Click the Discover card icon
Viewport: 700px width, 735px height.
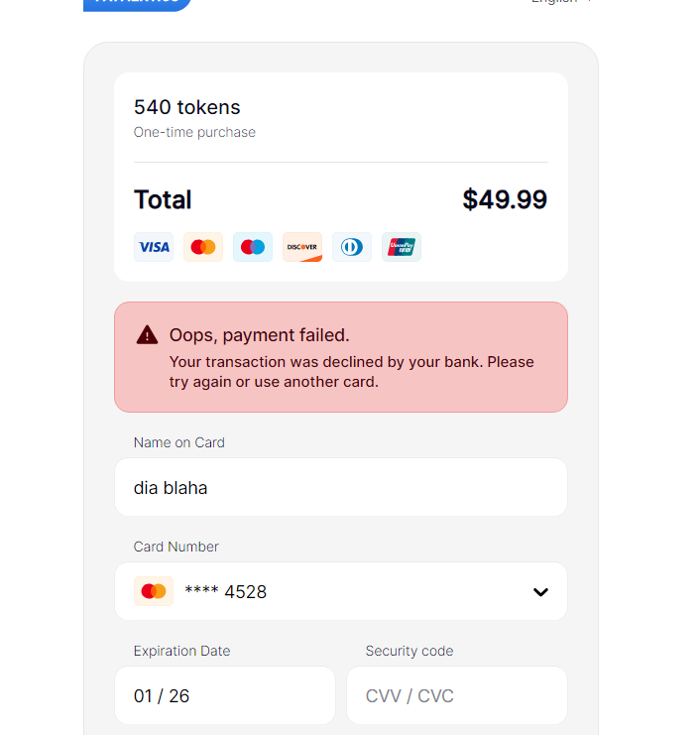(x=302, y=247)
